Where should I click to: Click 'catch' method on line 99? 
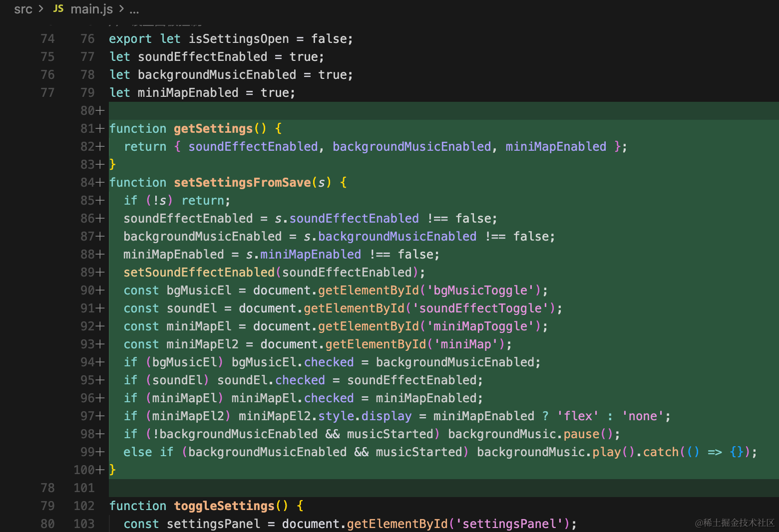click(x=661, y=452)
